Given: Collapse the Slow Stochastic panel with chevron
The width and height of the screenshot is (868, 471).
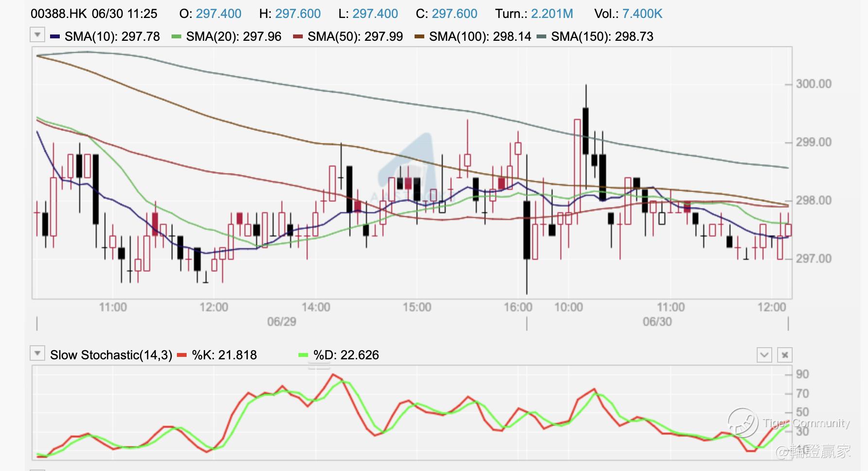Looking at the screenshot, I should pos(764,355).
